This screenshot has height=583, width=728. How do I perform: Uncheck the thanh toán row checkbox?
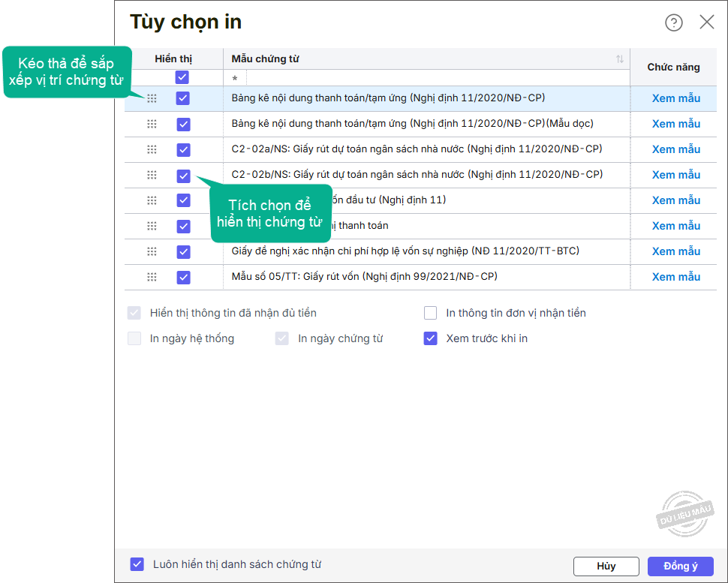coord(183,227)
